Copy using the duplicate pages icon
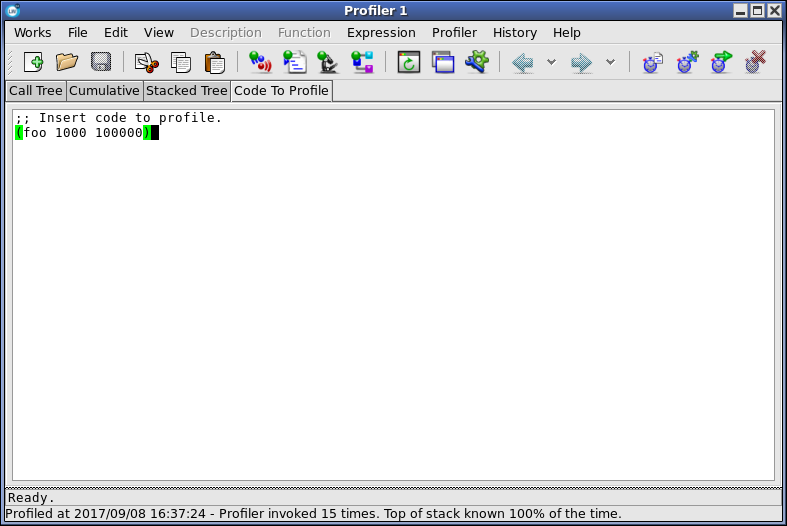 coord(181,63)
